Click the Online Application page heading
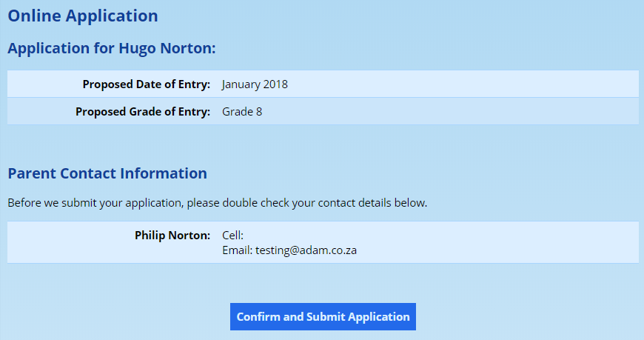The height and width of the screenshot is (340, 644). coord(83,16)
